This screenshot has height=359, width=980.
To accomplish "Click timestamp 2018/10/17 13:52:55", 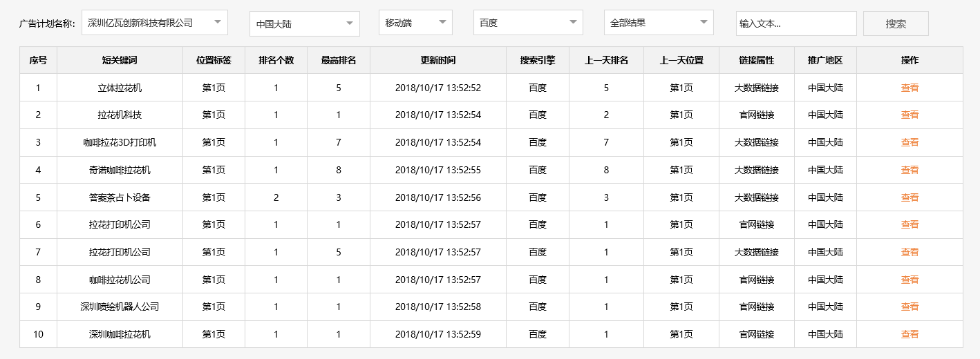I will tap(438, 170).
